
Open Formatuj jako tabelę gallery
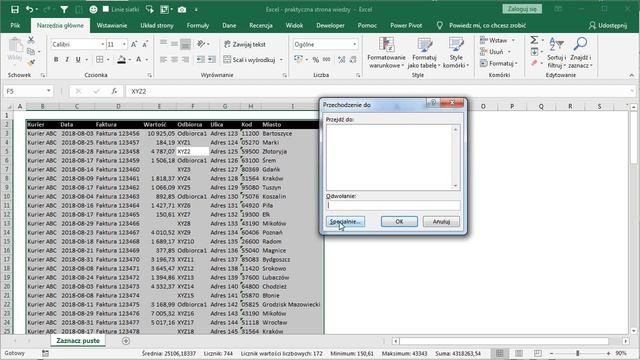(x=424, y=52)
